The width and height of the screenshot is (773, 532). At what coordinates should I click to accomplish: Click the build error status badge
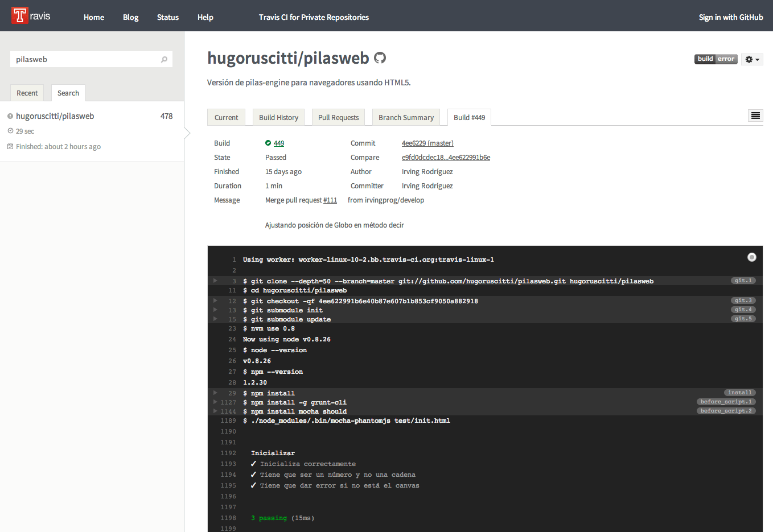pos(716,59)
